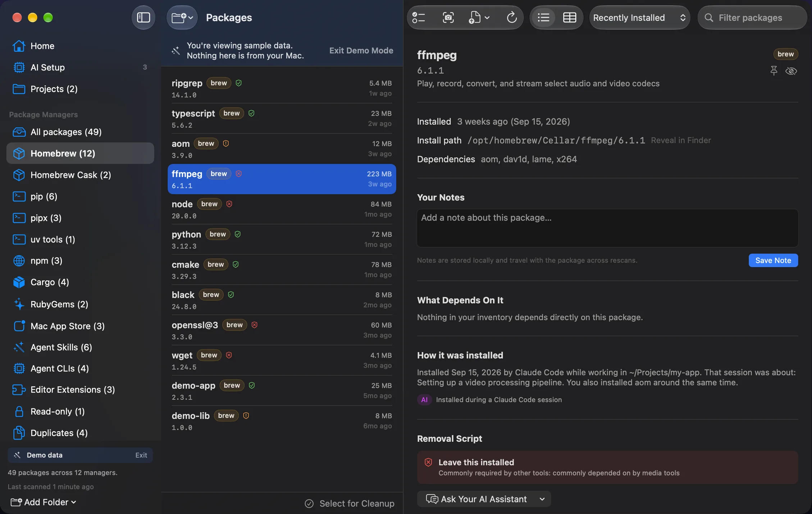
Task: Pin the ffmpeg package
Action: click(774, 70)
